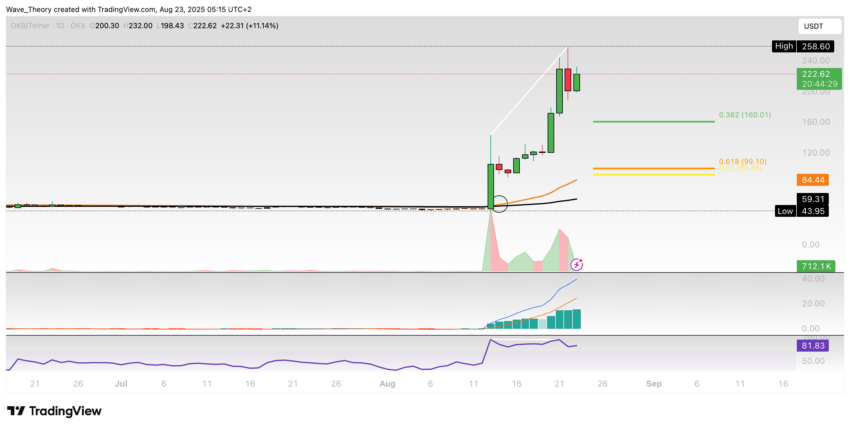Click the large red candle near the high
The width and height of the screenshot is (850, 429).
tap(568, 80)
